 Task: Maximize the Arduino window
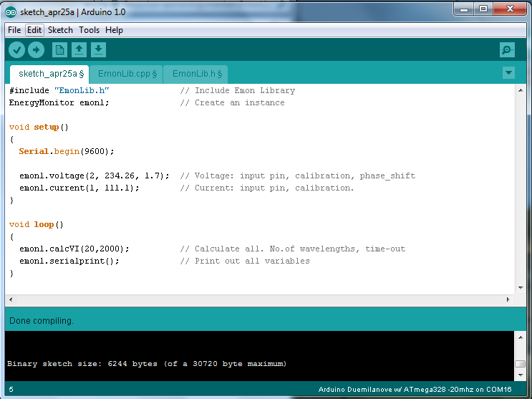pyautogui.click(x=483, y=9)
